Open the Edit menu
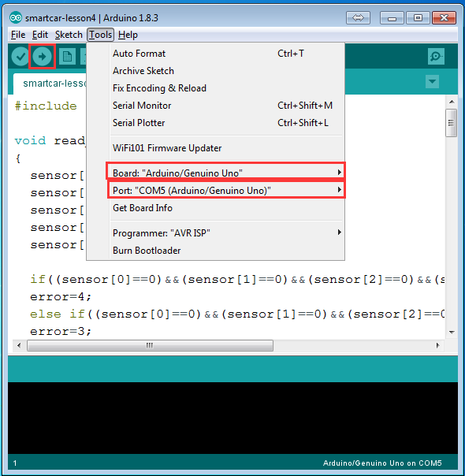 click(40, 35)
